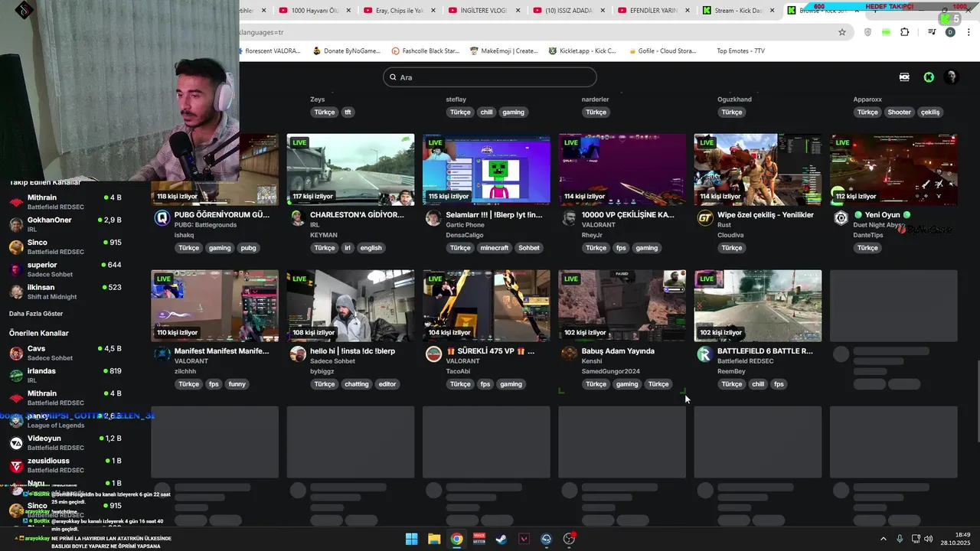Expand followed channels with Daha Fazla Göster
This screenshot has height=551, width=980.
[x=36, y=314]
